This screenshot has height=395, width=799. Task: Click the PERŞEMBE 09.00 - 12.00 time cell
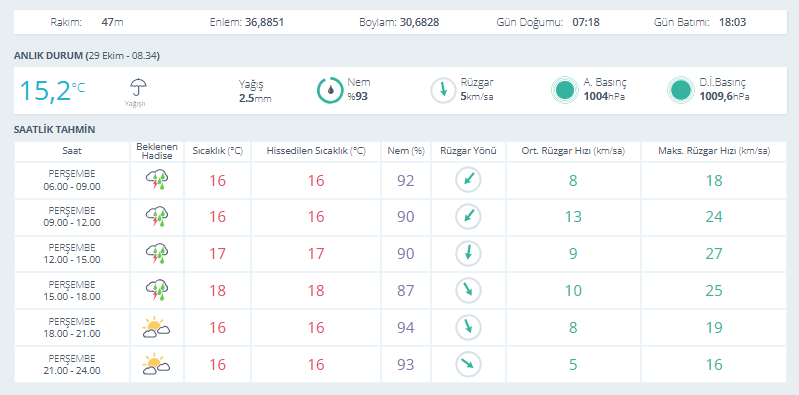pyautogui.click(x=72, y=217)
